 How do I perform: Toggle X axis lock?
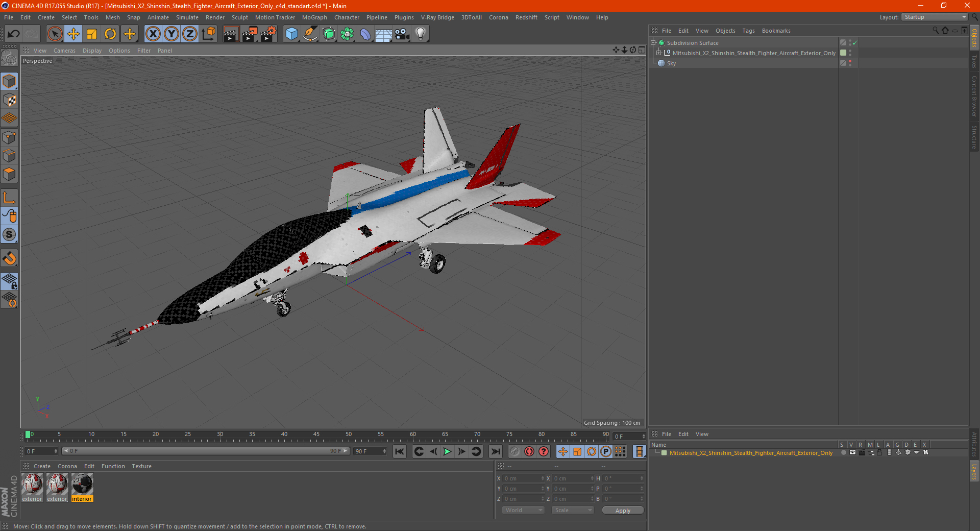(153, 34)
